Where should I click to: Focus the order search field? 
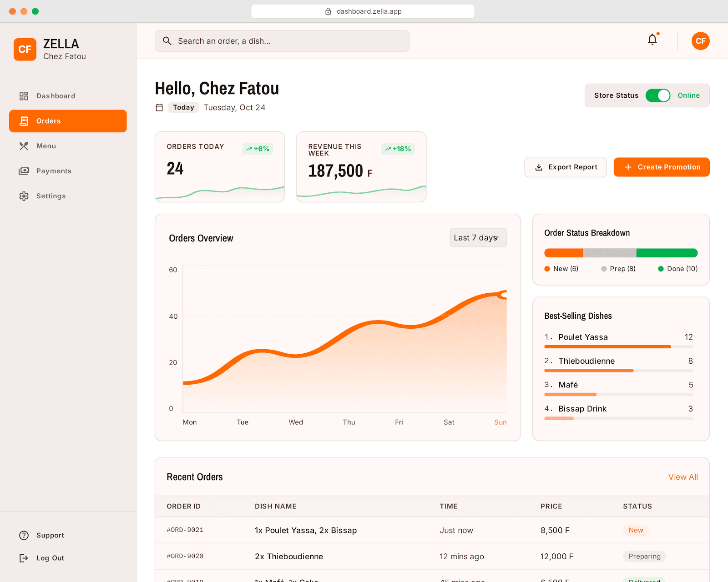click(x=282, y=41)
